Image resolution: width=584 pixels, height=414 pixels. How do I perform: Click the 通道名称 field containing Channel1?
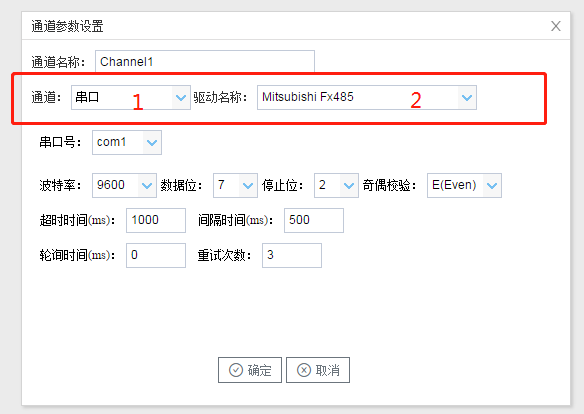205,61
